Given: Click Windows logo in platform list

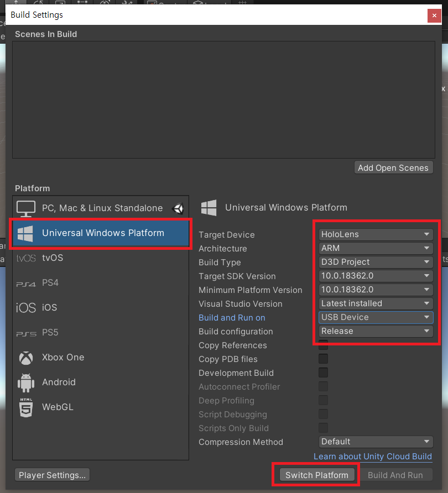Looking at the screenshot, I should (x=25, y=233).
